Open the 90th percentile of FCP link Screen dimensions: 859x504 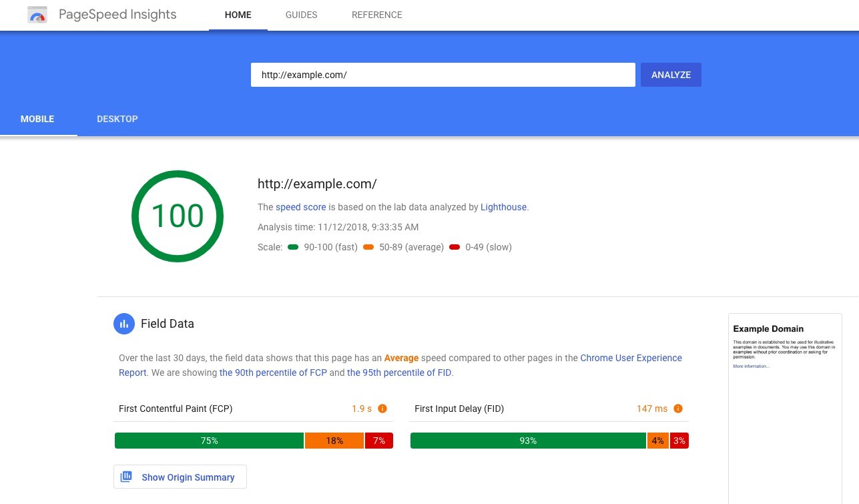[273, 372]
